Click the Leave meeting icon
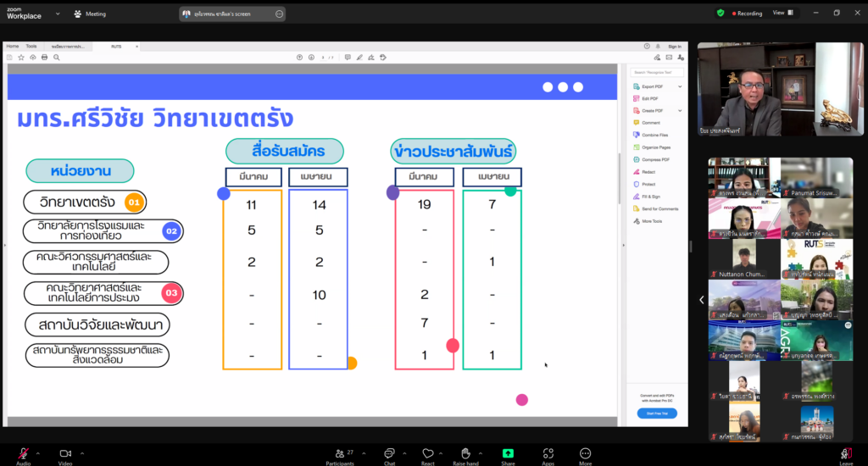Viewport: 868px width, 466px height. pos(846,454)
